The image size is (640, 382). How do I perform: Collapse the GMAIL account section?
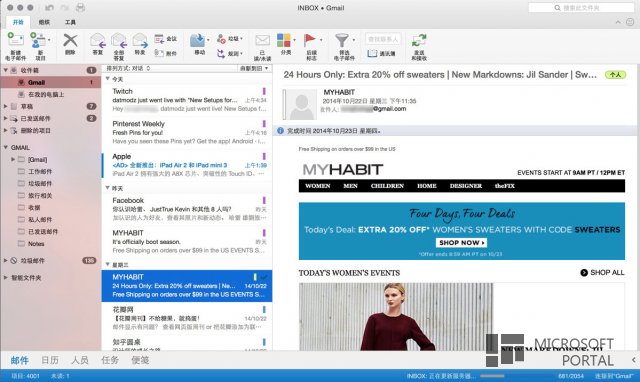(x=6, y=147)
